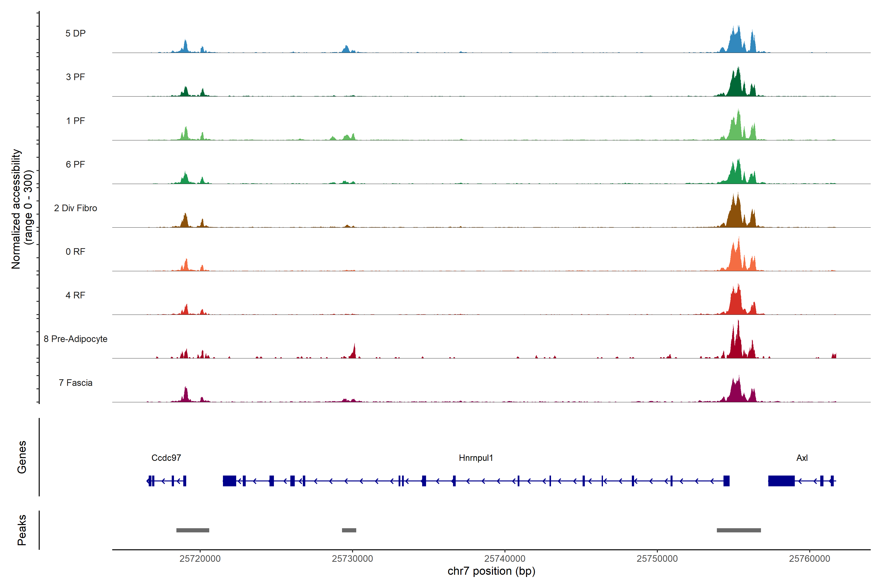Click the 7 Fascia track label
This screenshot has height=588, width=882.
coord(75,382)
